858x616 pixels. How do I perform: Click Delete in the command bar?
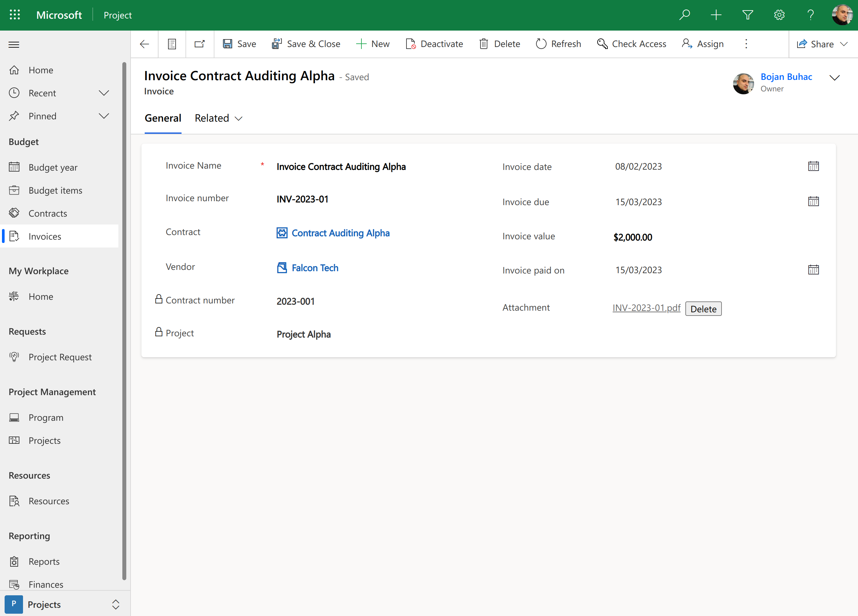click(x=499, y=44)
